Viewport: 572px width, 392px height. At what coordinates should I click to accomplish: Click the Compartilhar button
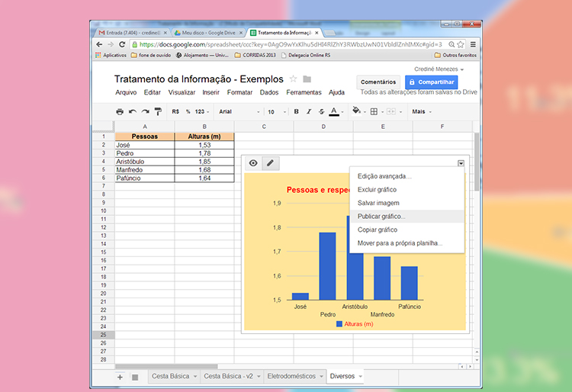[431, 82]
